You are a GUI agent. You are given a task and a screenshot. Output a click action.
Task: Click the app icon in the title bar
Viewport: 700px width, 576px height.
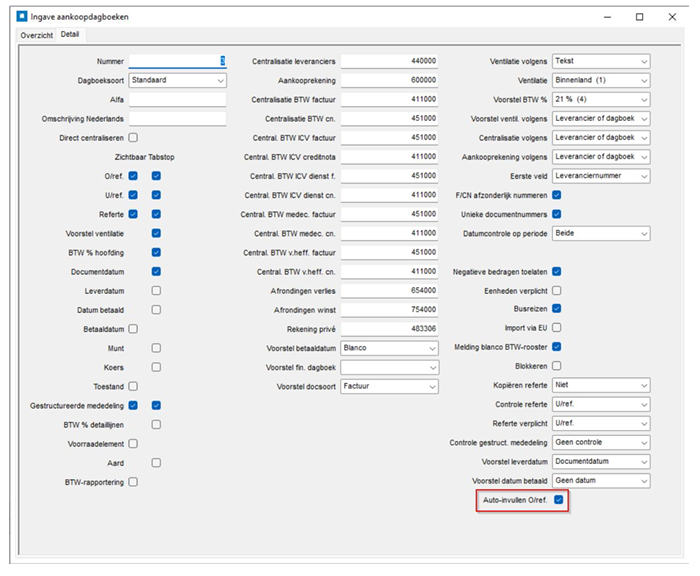(21, 17)
